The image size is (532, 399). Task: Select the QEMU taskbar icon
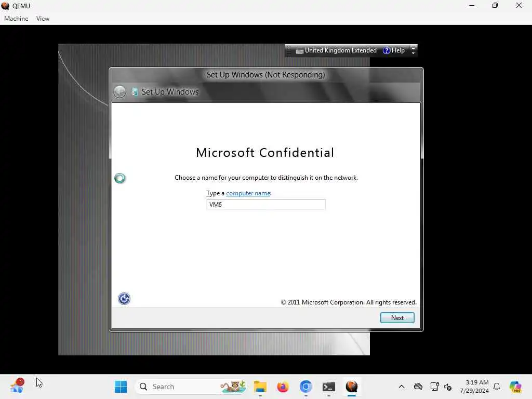[352, 387]
